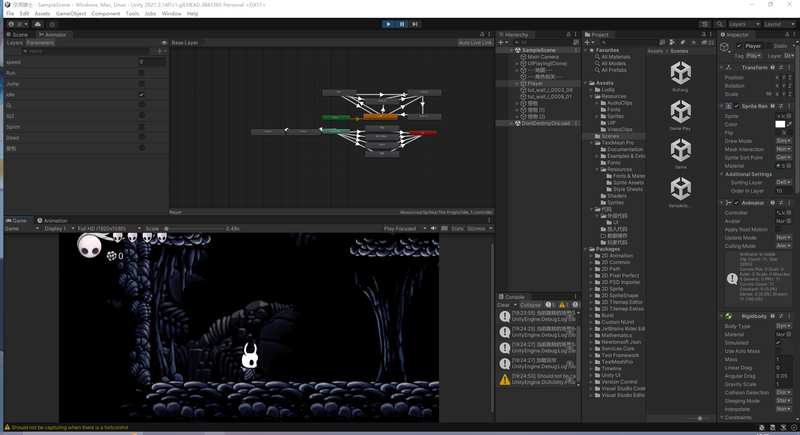Click the Stats button in Game view
Viewport: 800px width, 435px height.
(457, 228)
